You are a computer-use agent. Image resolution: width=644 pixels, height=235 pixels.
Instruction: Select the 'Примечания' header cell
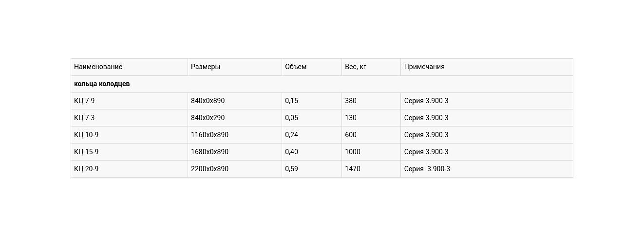point(424,67)
